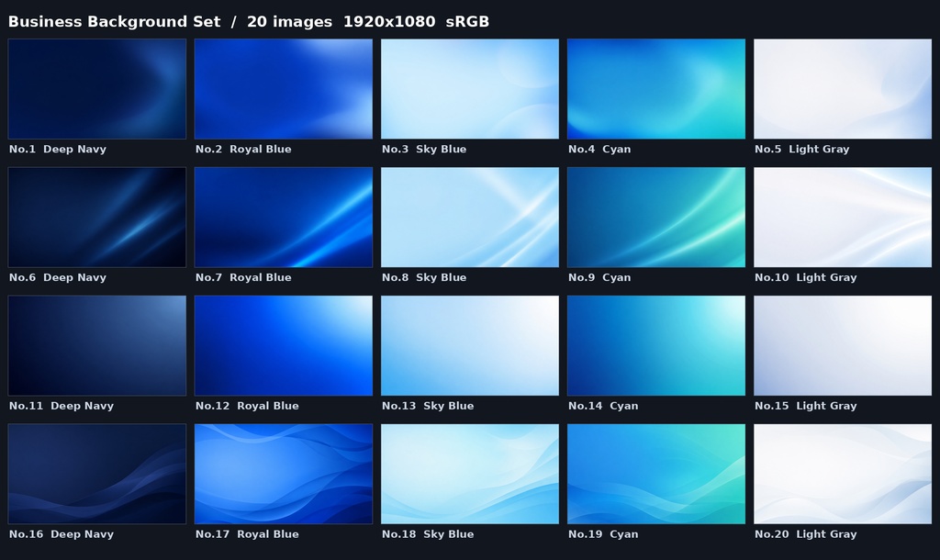This screenshot has height=560, width=940.
Task: Click the "Business Background Set" heading
Action: point(115,22)
